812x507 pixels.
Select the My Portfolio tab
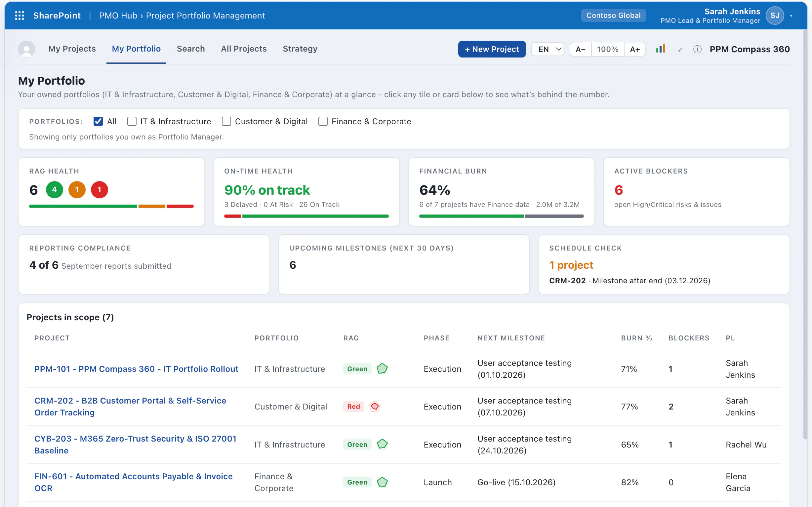(x=136, y=49)
